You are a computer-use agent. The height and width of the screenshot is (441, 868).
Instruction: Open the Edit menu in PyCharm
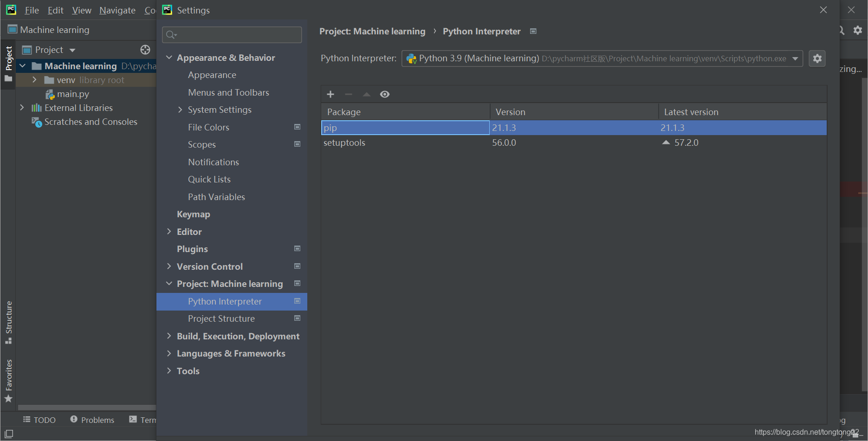tap(55, 10)
